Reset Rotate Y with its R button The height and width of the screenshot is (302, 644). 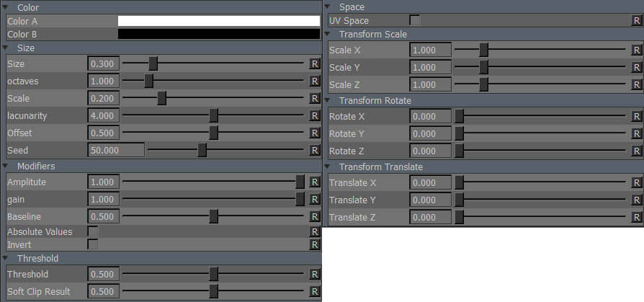tap(637, 133)
